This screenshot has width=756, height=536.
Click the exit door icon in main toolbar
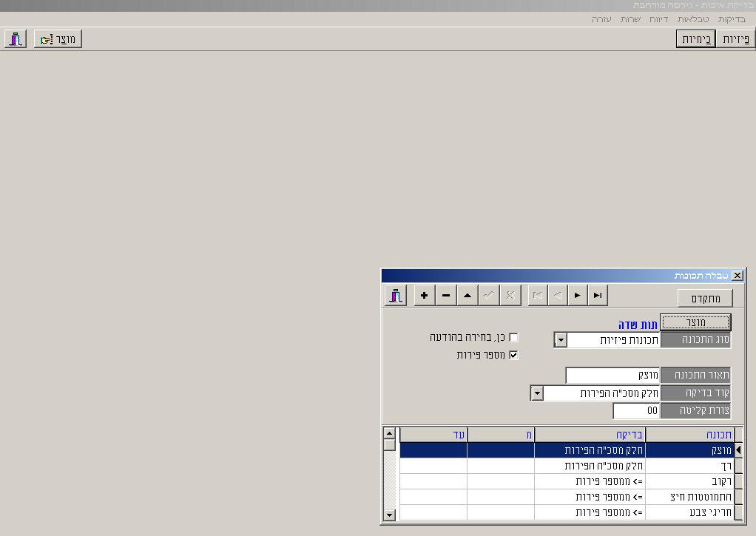[16, 39]
